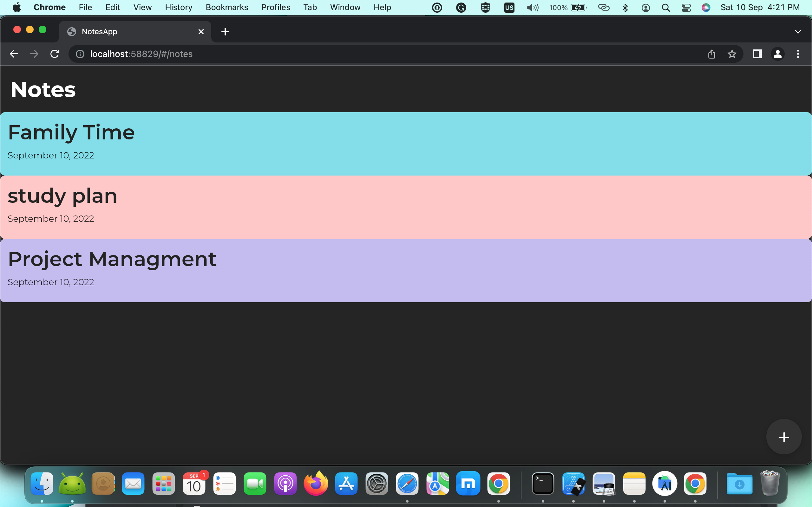The width and height of the screenshot is (812, 507).
Task: Open Terminal from the dock
Action: (543, 484)
